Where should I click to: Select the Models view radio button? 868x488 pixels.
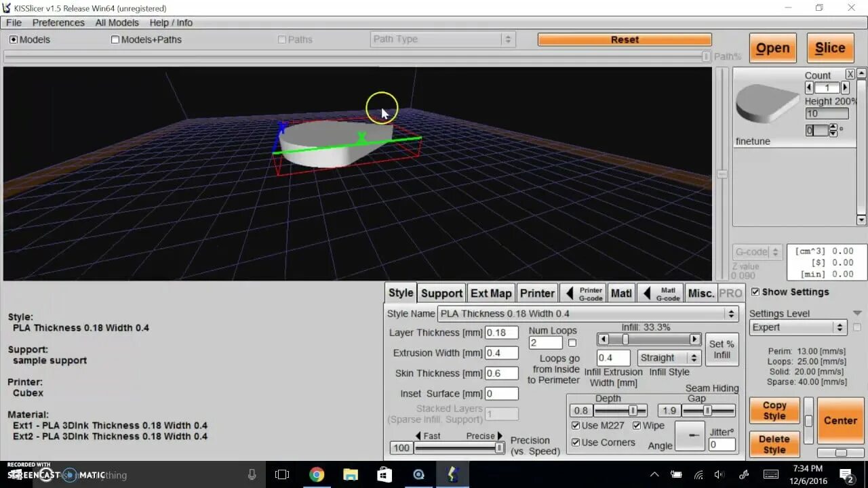[x=14, y=39]
